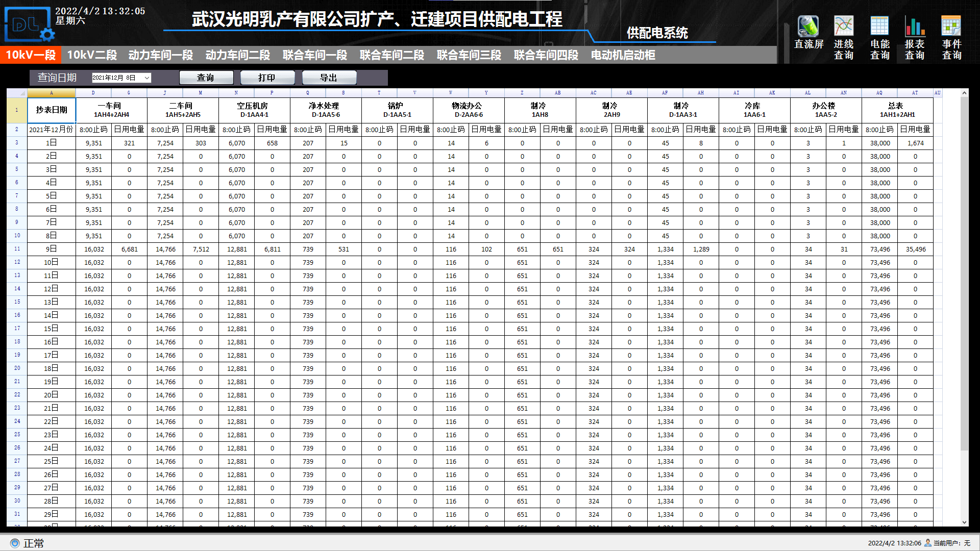Screen dimensions: 980x551
Task: Click the 正常 status indicator icon
Action: coord(15,543)
